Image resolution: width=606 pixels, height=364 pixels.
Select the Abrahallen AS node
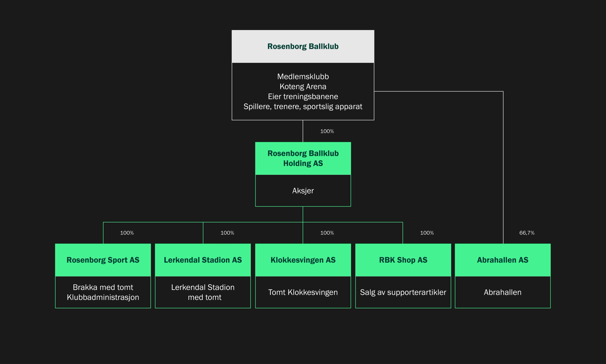coord(503,260)
